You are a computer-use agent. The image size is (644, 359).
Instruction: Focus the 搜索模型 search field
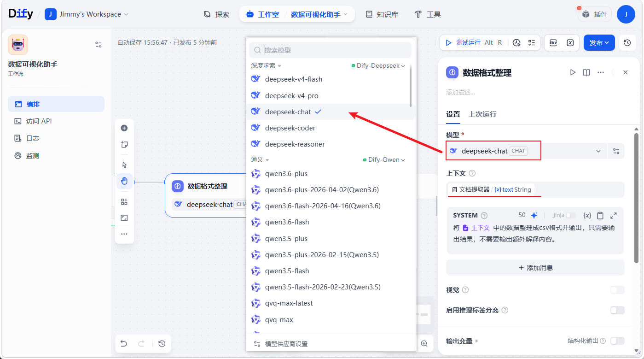(x=331, y=50)
